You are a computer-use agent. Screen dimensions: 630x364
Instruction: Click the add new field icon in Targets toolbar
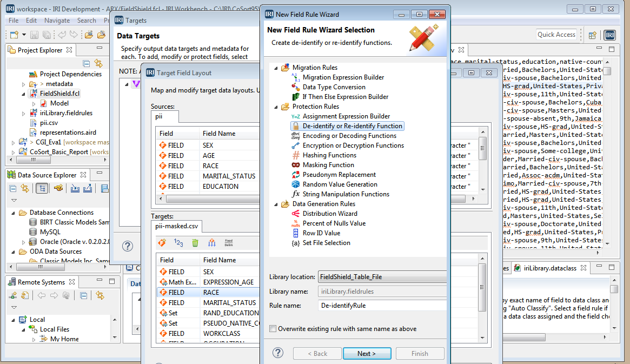click(x=163, y=243)
